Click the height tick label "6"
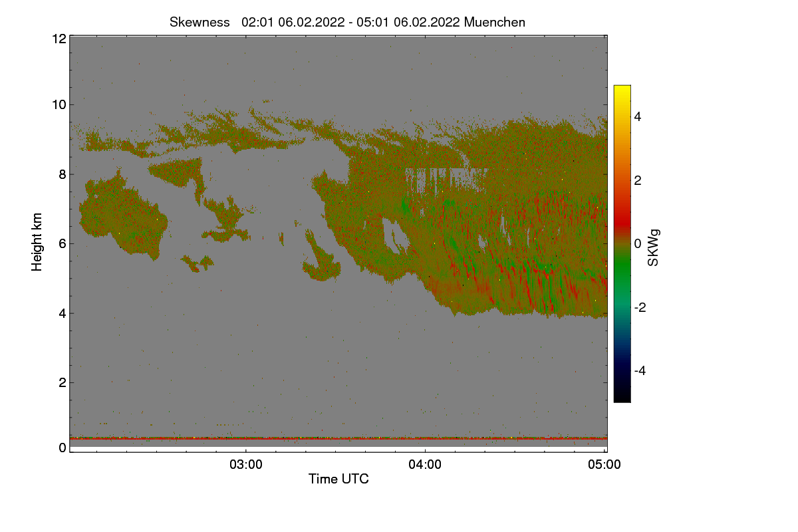The width and height of the screenshot is (798, 532). [x=63, y=243]
